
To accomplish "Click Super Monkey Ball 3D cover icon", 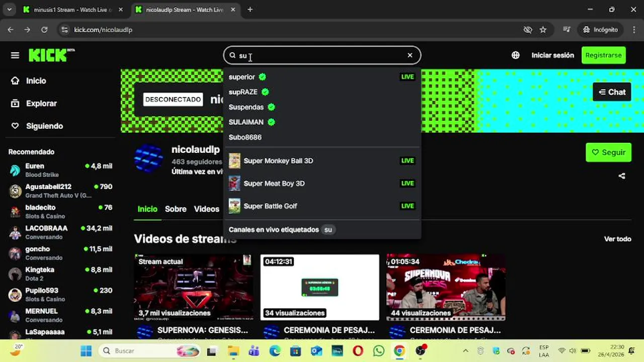I will pyautogui.click(x=234, y=161).
